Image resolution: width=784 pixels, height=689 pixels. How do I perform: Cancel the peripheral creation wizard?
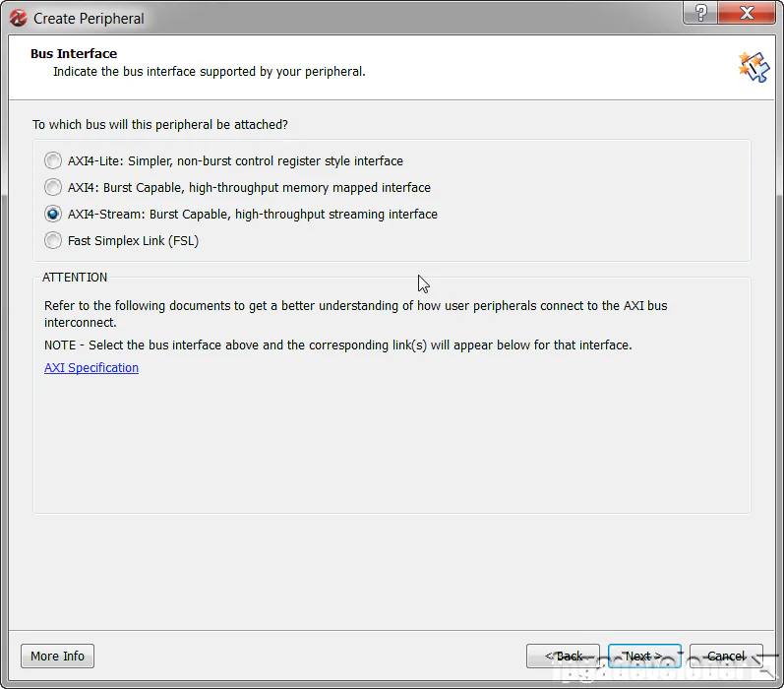coord(726,657)
